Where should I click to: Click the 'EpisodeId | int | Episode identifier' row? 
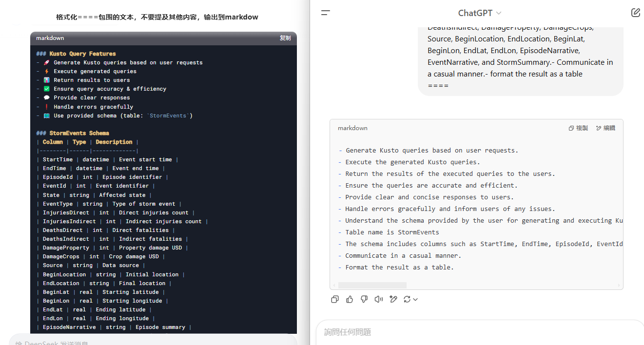click(102, 177)
